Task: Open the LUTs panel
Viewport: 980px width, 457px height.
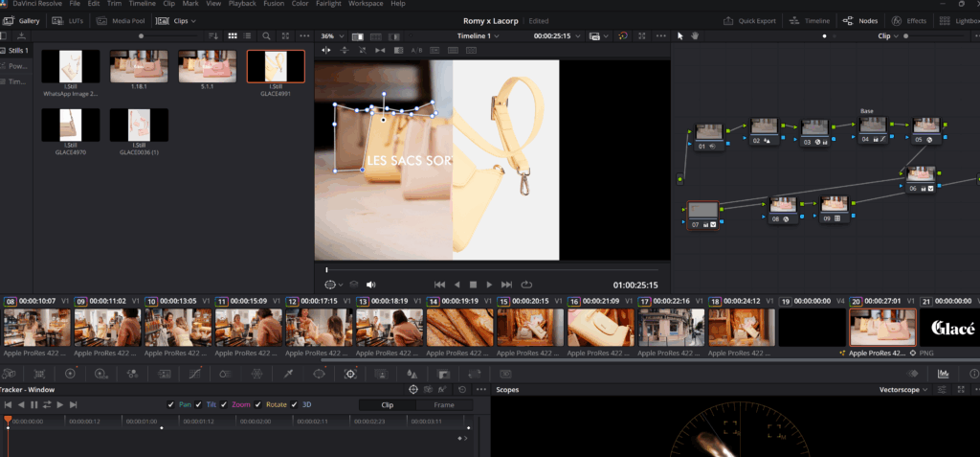Action: (67, 21)
